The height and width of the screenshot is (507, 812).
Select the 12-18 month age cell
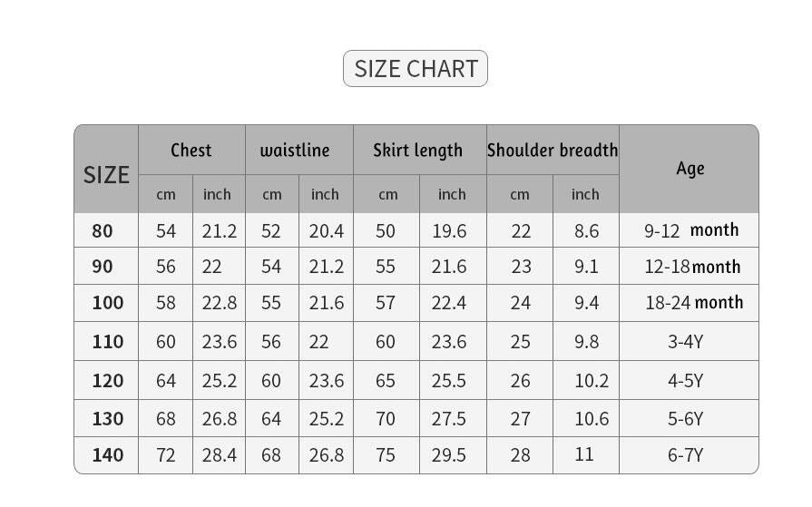click(691, 267)
